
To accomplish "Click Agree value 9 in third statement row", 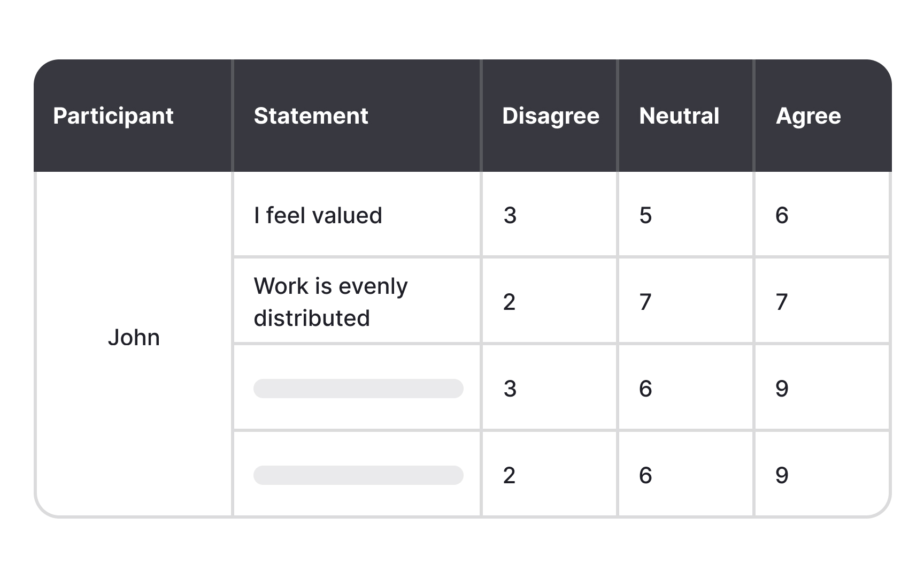I will [x=781, y=389].
